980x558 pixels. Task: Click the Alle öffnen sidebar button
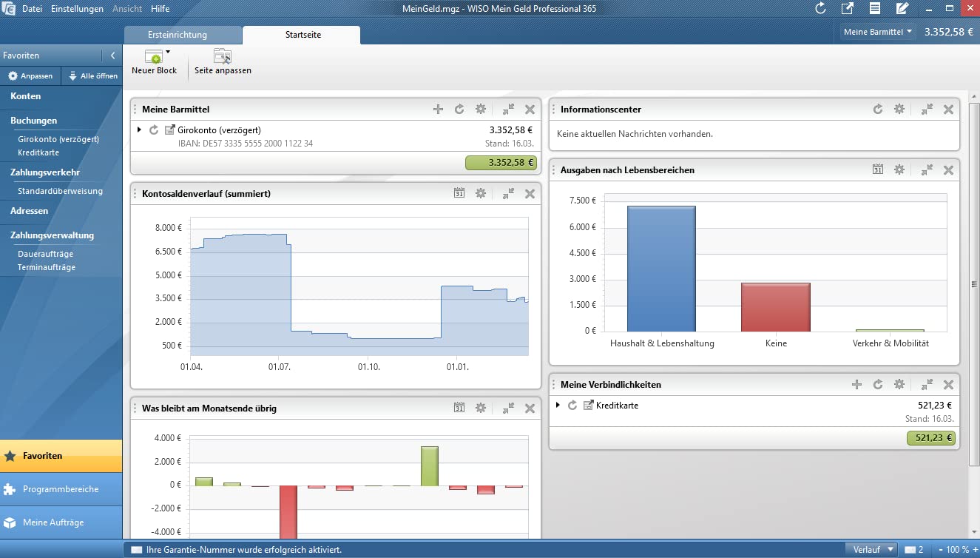[92, 76]
